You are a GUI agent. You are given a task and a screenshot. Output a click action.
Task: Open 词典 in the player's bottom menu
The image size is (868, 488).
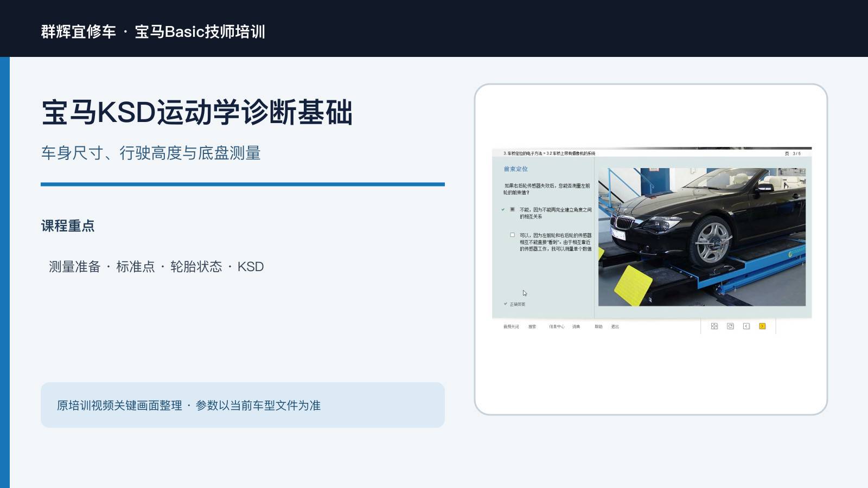(x=576, y=326)
